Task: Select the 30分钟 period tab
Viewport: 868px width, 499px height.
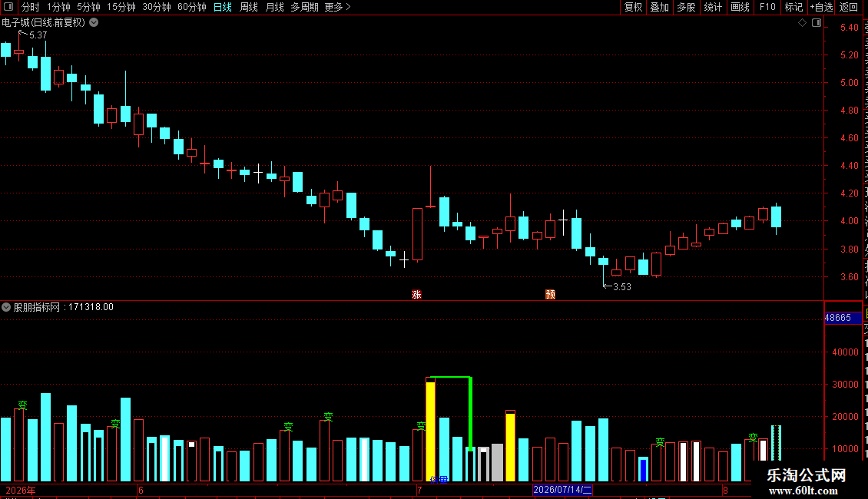Action: (157, 7)
